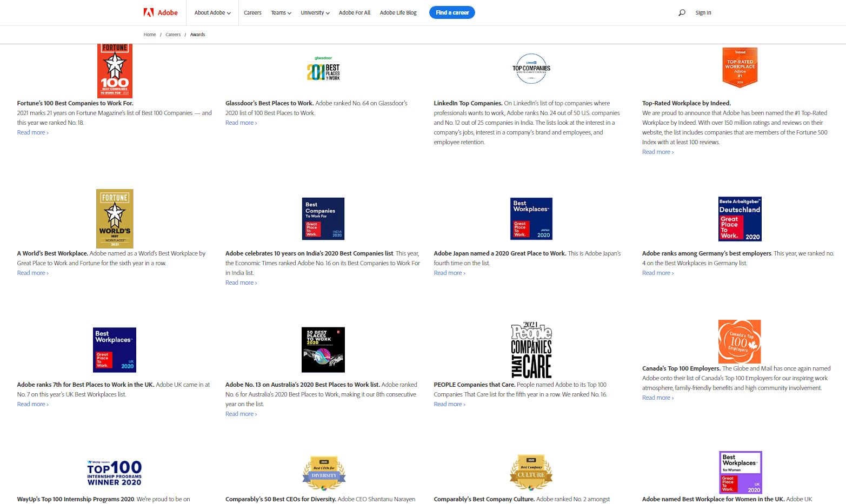Click the Fortune 100 Best Companies badge
The image size is (846, 504).
pyautogui.click(x=115, y=71)
